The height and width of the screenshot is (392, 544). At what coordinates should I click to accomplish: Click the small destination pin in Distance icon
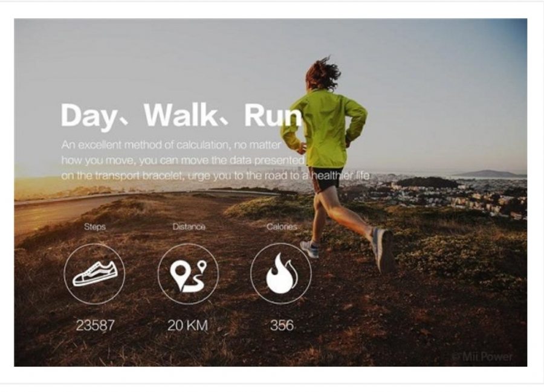[202, 266]
